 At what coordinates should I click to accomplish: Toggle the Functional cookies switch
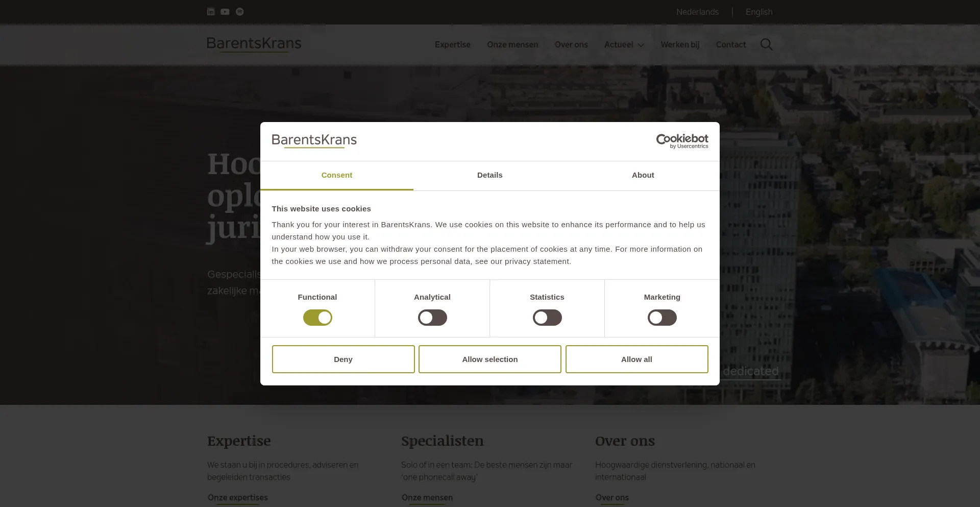point(317,318)
